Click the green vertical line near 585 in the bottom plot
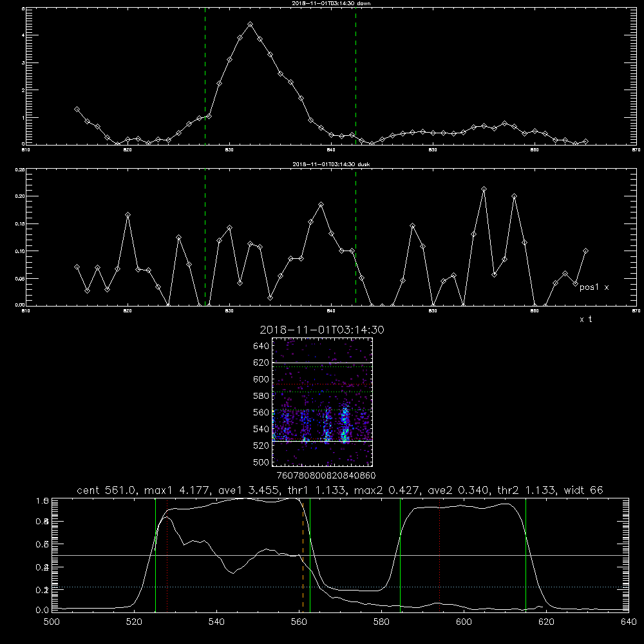The width and height of the screenshot is (644, 644). coord(400,554)
